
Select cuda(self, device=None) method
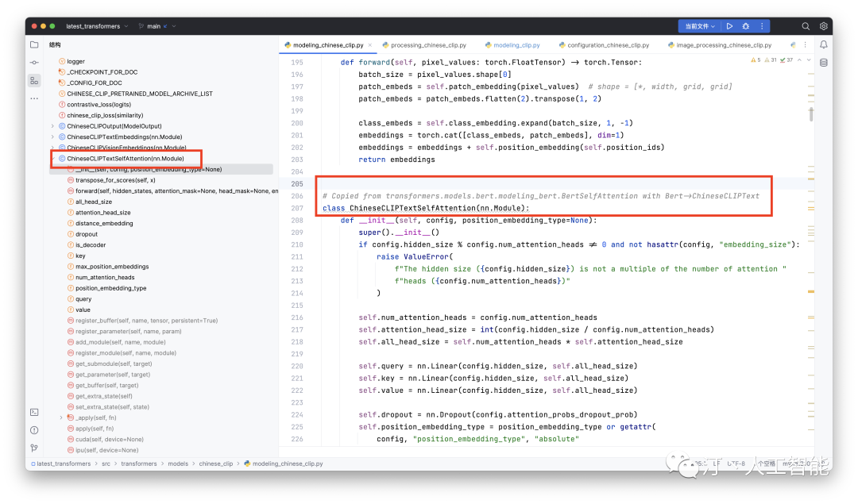click(109, 440)
